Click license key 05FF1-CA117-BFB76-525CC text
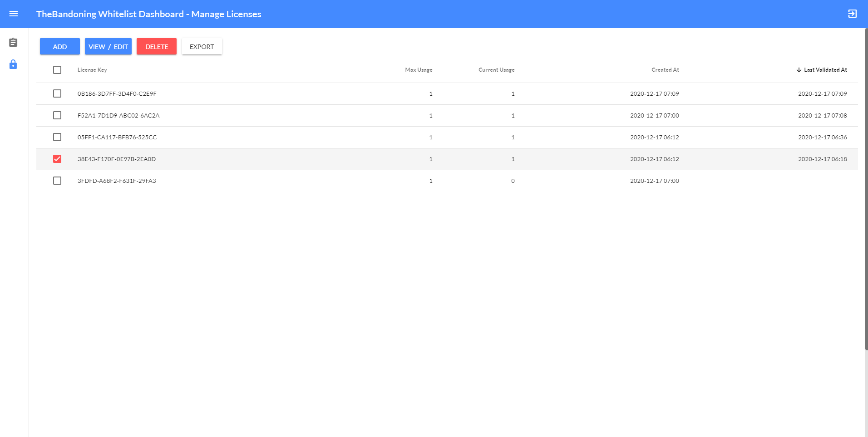868x437 pixels. [x=117, y=137]
